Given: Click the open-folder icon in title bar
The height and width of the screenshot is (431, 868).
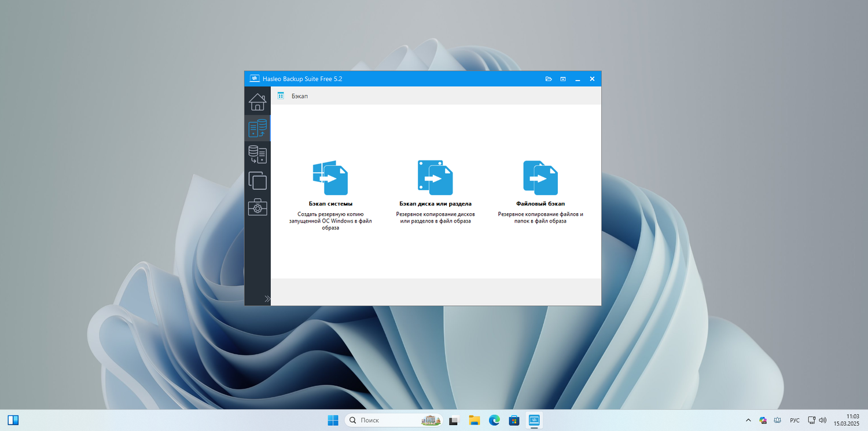Looking at the screenshot, I should (549, 79).
